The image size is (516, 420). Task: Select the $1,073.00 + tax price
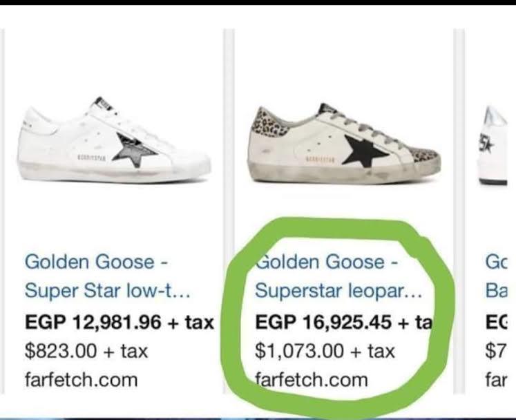coord(325,351)
